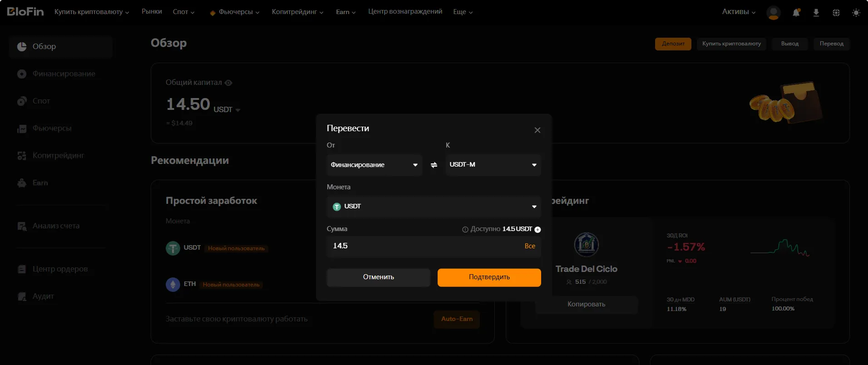This screenshot has width=868, height=365.
Task: Open the Earn sidebar section
Action: click(61, 183)
